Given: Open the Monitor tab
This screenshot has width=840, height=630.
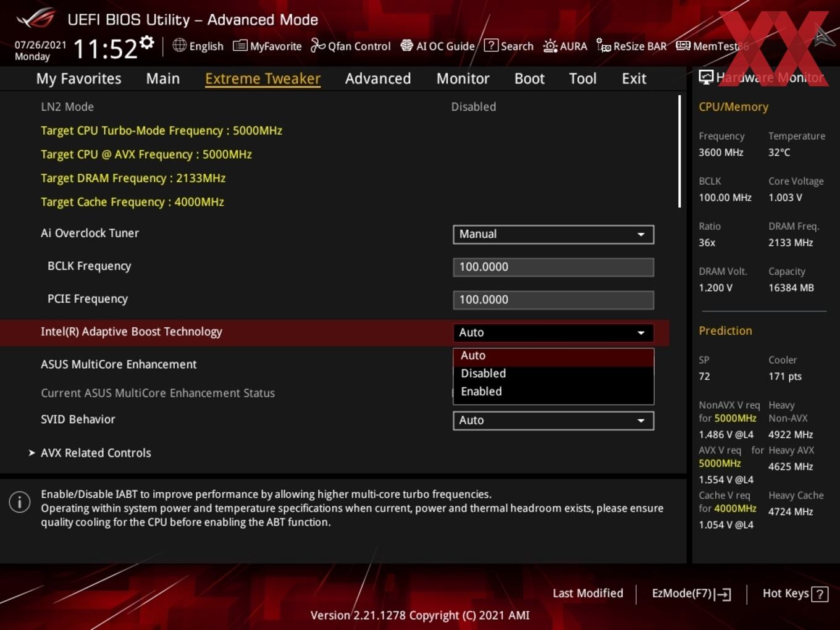Looking at the screenshot, I should click(x=463, y=78).
